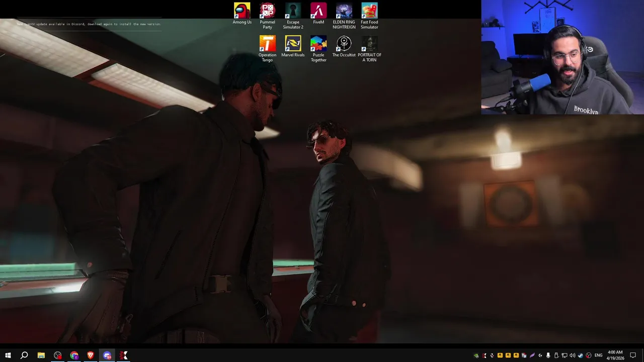Image resolution: width=644 pixels, height=362 pixels.
Task: Click the purple feather tray icon
Action: pos(532,355)
